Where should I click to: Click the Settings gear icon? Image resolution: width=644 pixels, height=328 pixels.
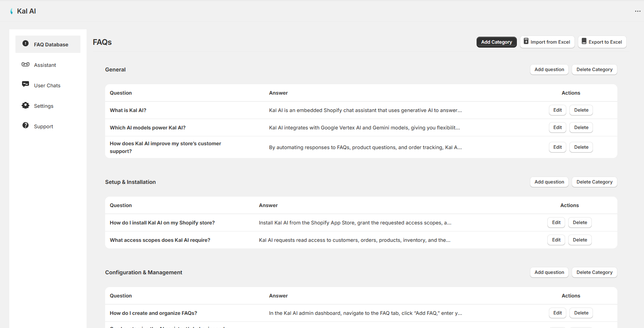(x=26, y=105)
